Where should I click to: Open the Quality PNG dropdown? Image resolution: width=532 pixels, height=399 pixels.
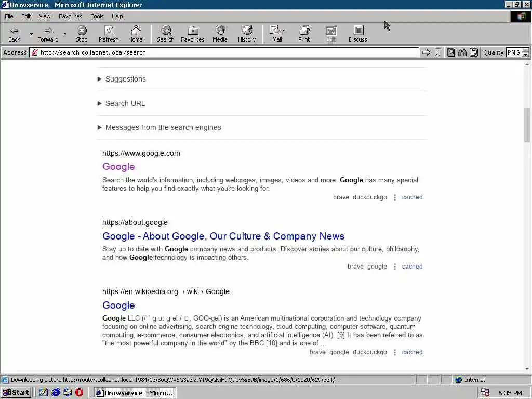point(525,52)
